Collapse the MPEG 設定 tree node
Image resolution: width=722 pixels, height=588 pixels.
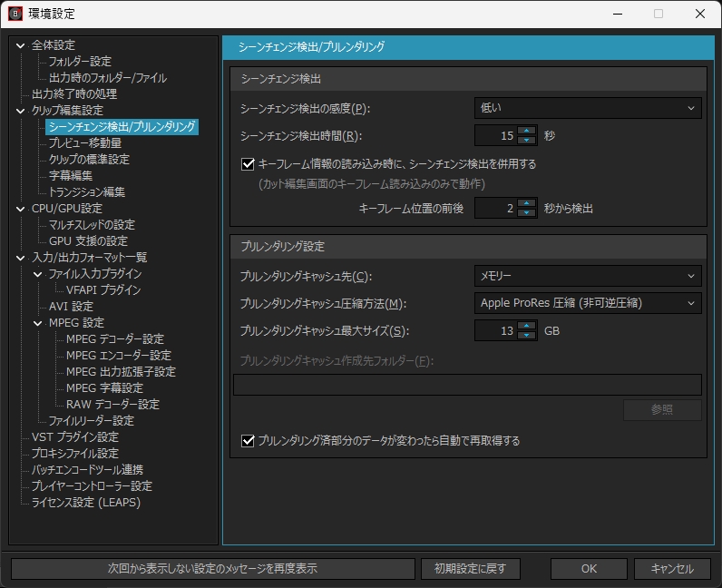pyautogui.click(x=38, y=324)
